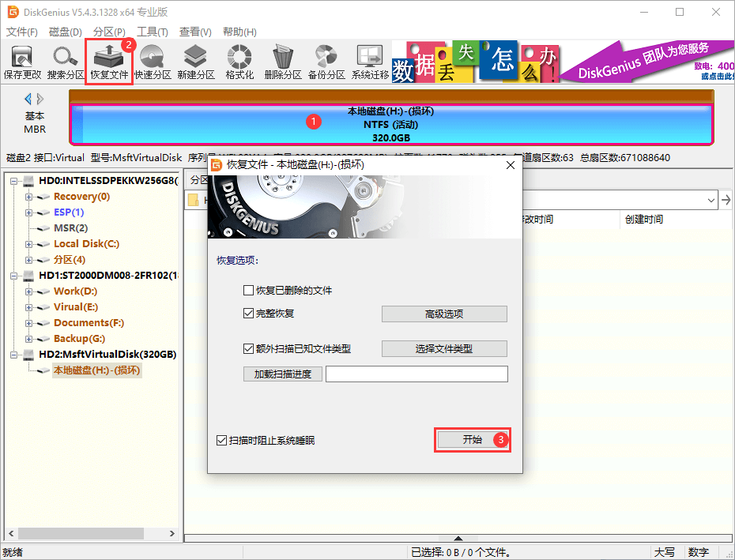
Task: Click the Created Time (创建时间) column header
Action: click(644, 220)
